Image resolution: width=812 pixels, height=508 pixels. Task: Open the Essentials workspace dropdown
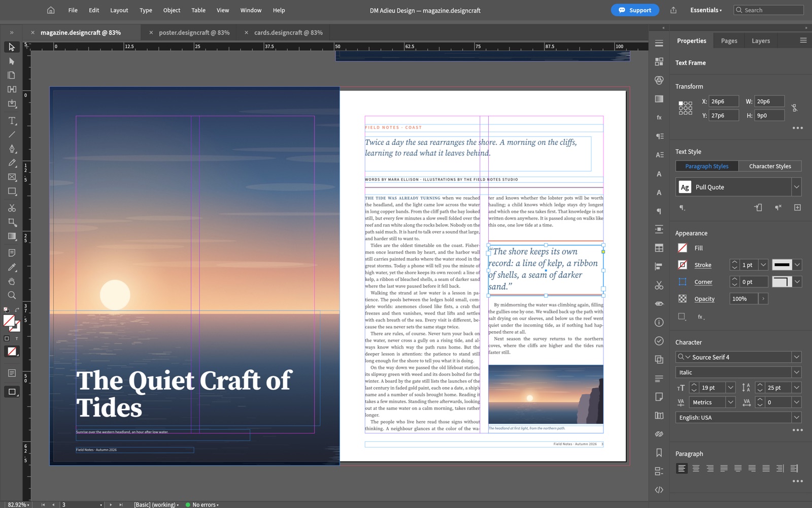point(705,10)
